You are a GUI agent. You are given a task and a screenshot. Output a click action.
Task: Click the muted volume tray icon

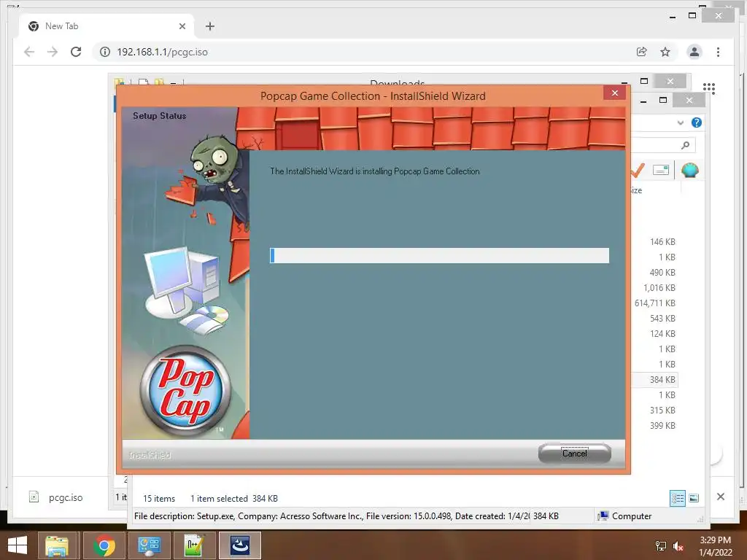(678, 546)
